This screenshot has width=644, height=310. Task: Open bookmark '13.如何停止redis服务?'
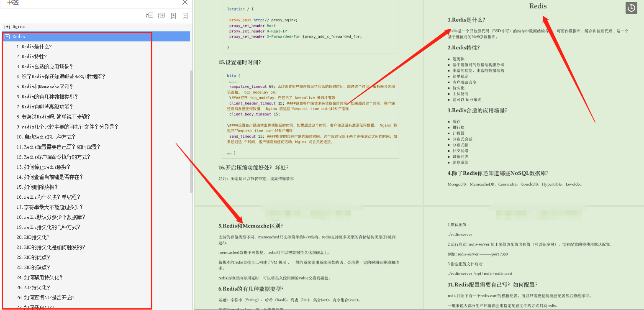44,167
